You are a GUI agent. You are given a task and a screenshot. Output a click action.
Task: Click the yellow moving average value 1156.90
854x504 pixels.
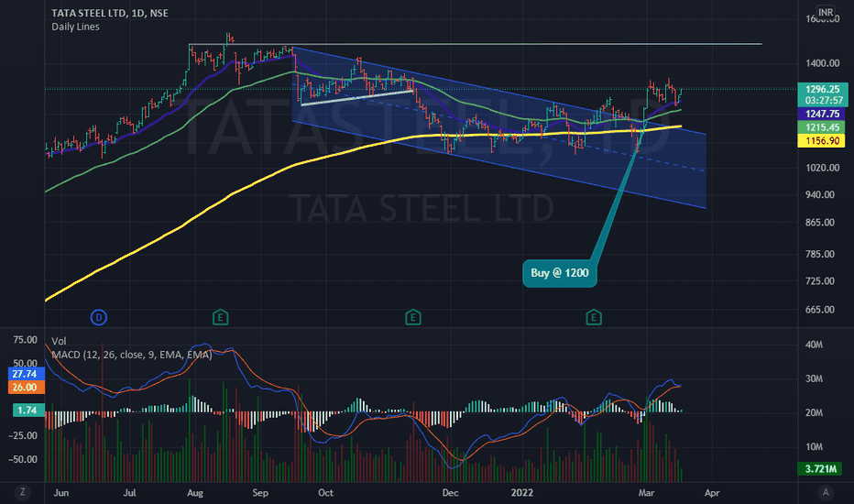[x=822, y=141]
